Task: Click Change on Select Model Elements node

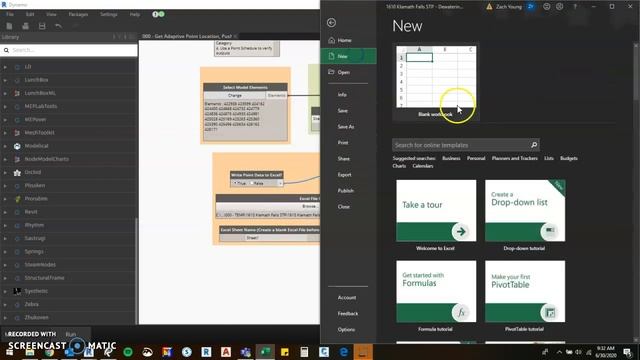Action: 235,96
